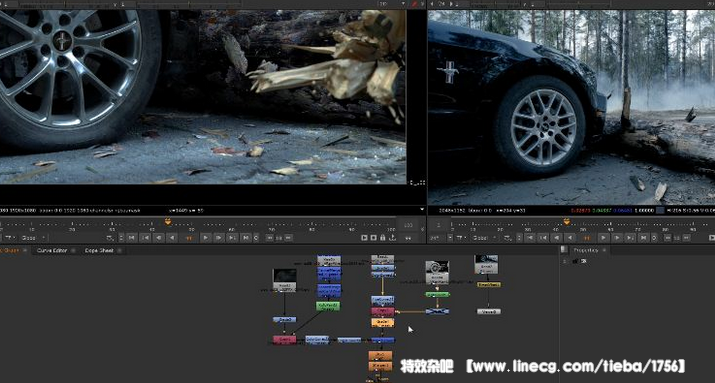Open TF timeline display dropdown in right viewer
Viewport: 715px width, 383px height.
click(461, 238)
